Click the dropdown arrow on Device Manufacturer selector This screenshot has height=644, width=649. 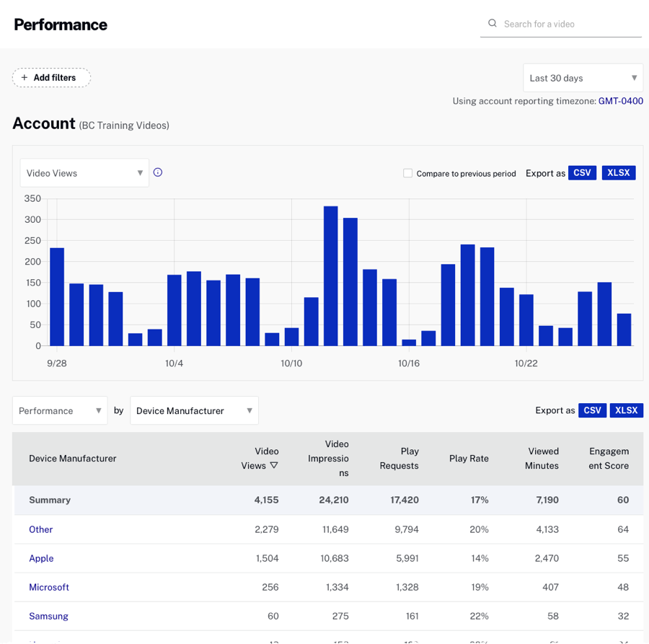249,410
